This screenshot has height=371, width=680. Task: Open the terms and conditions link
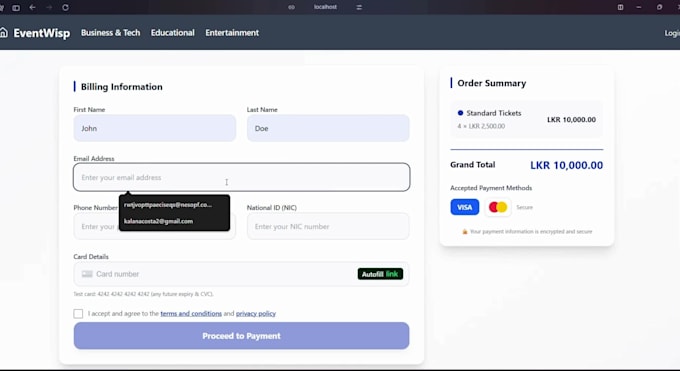tap(191, 313)
